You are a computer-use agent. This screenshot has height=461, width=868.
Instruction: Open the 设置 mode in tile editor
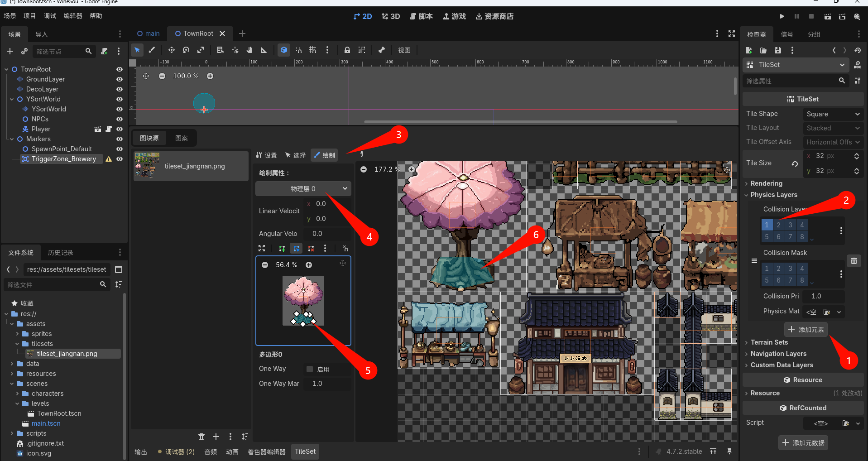(267, 155)
